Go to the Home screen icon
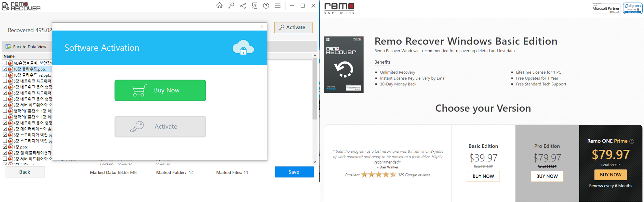This screenshot has width=644, height=202. [219, 6]
